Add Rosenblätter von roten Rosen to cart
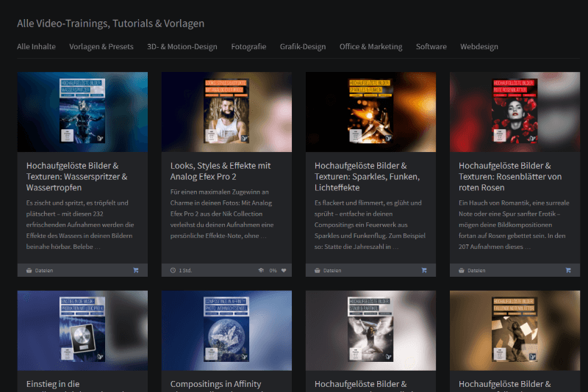Screen dimensions: 588x392 (x=568, y=270)
